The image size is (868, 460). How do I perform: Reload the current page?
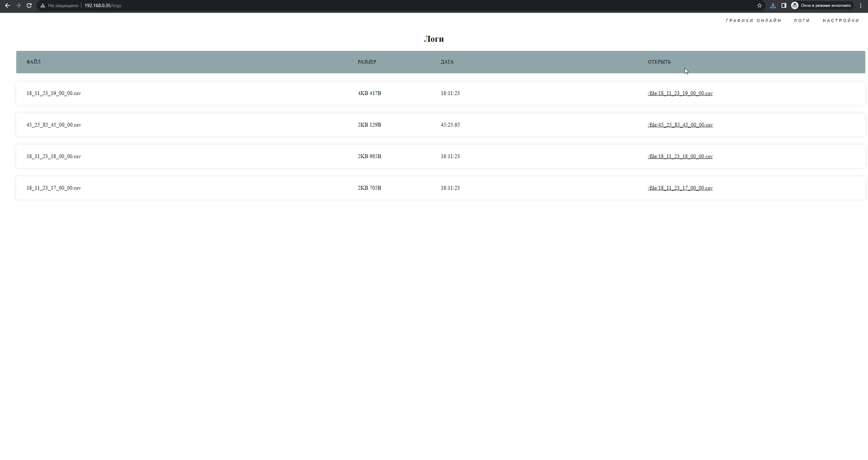tap(29, 6)
